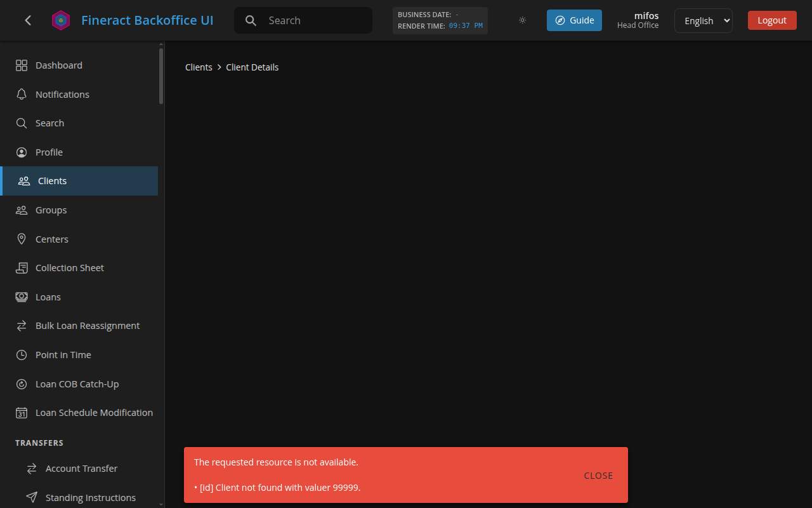Click mifos Head Office user info
This screenshot has width=812, height=508.
pos(638,20)
